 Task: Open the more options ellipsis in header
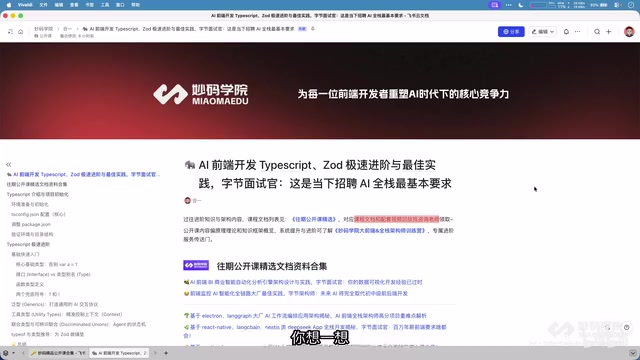[x=578, y=31]
